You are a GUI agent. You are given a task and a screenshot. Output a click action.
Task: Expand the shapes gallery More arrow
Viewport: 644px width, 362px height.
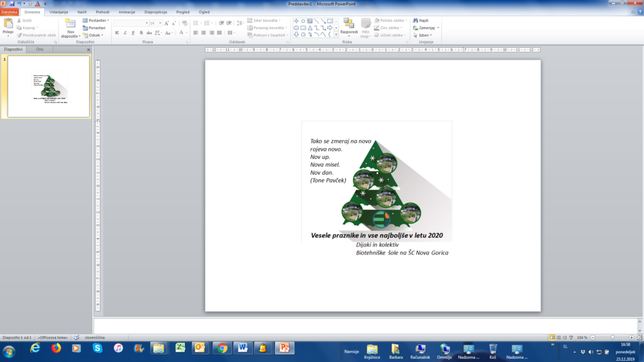click(336, 35)
